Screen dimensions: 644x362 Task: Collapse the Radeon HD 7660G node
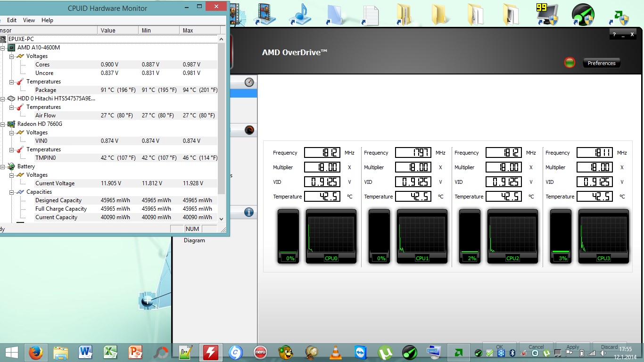3,124
